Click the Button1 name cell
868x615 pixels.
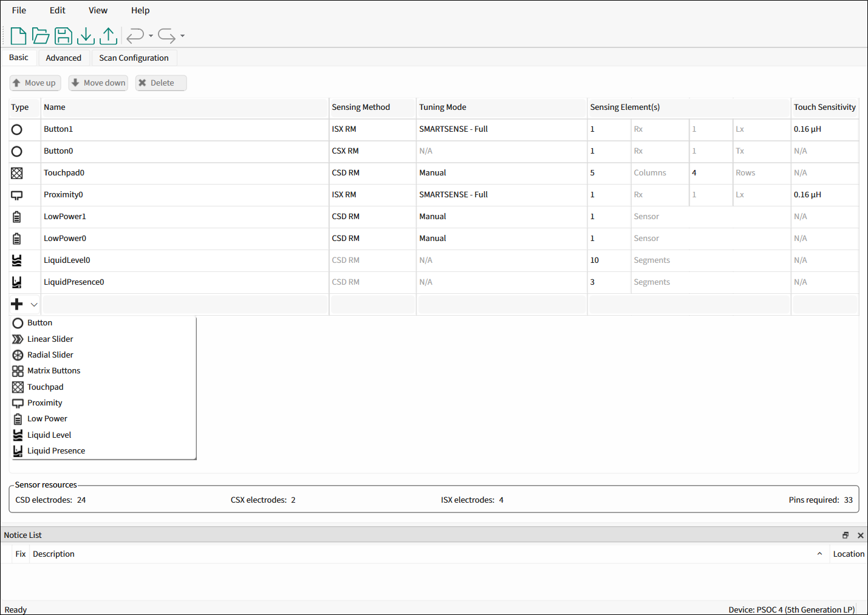(x=182, y=129)
